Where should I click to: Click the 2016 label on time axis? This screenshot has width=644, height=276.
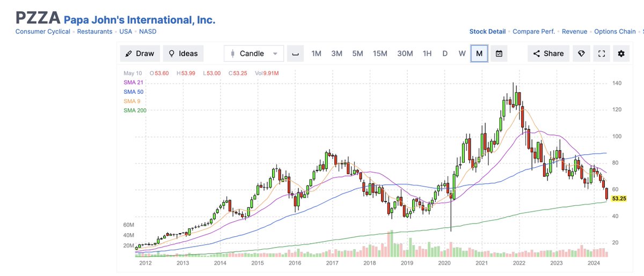[x=295, y=263]
